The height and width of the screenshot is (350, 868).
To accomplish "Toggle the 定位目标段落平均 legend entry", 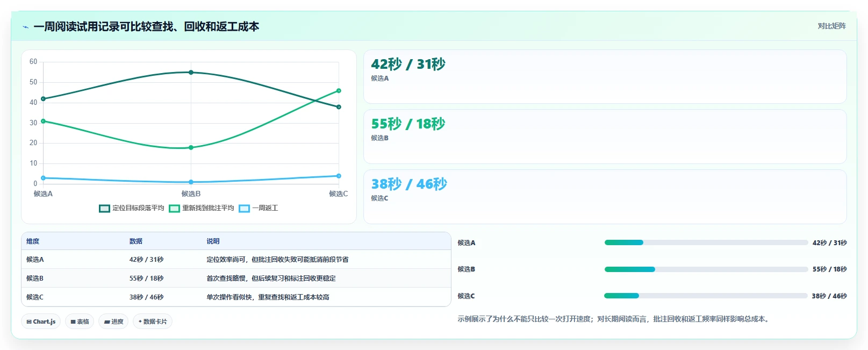I will point(132,208).
